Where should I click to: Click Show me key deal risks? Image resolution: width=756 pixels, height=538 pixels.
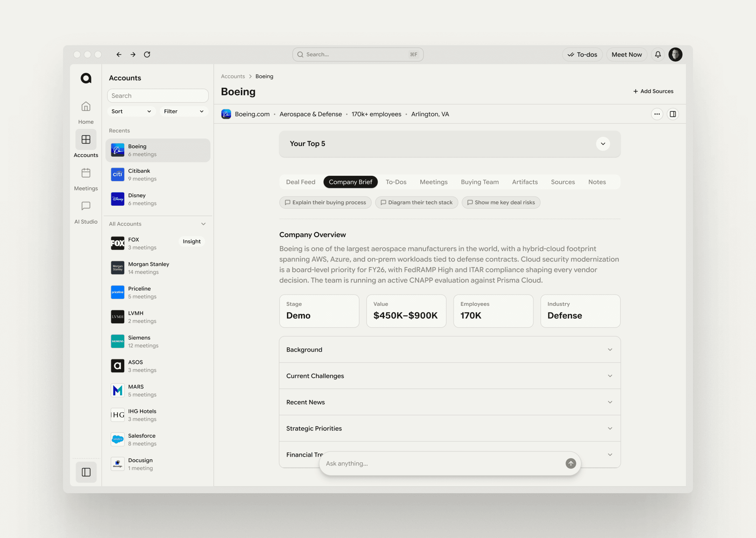(x=501, y=202)
